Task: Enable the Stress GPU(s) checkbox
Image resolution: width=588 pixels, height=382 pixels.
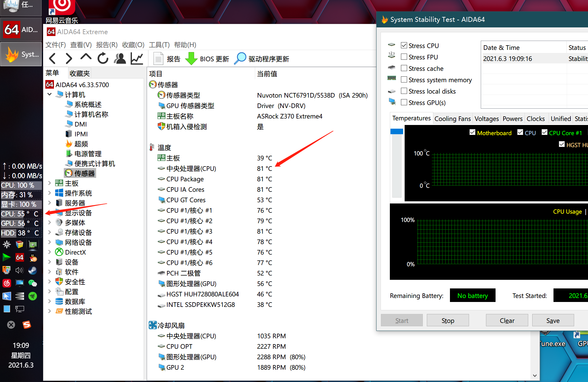Action: point(404,102)
